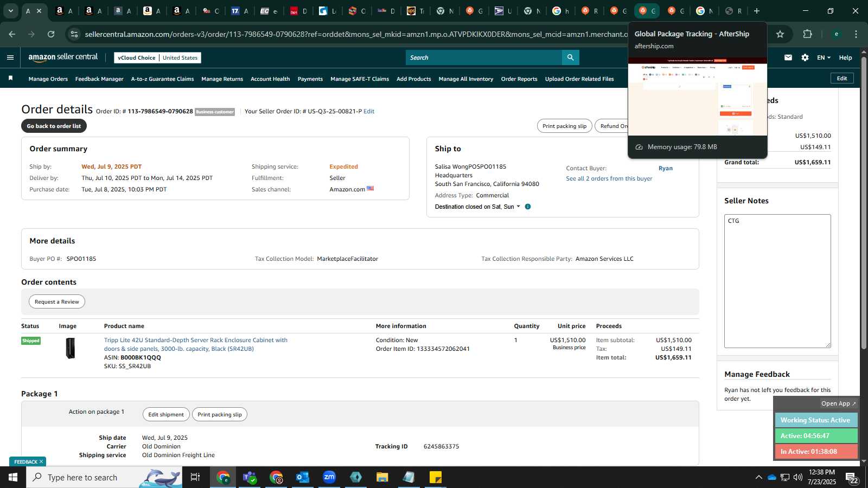Viewport: 868px width, 488px height.
Task: Expand the Destination closed on Sat, Sun dropdown
Action: click(477, 207)
